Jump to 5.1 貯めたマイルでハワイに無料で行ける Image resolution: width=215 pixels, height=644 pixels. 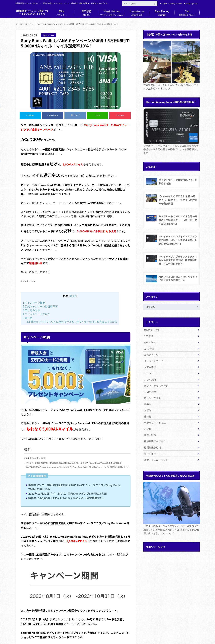[72, 322]
